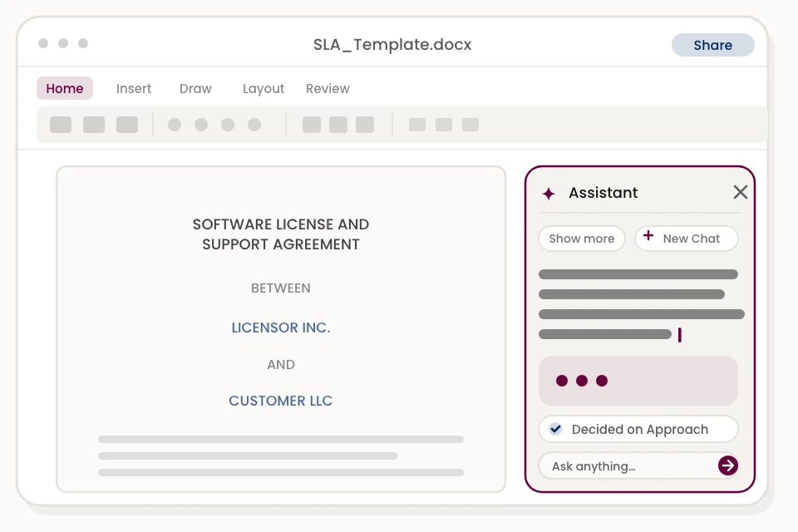The image size is (798, 532).
Task: Click the SLA_Template.docx file title
Action: click(392, 44)
